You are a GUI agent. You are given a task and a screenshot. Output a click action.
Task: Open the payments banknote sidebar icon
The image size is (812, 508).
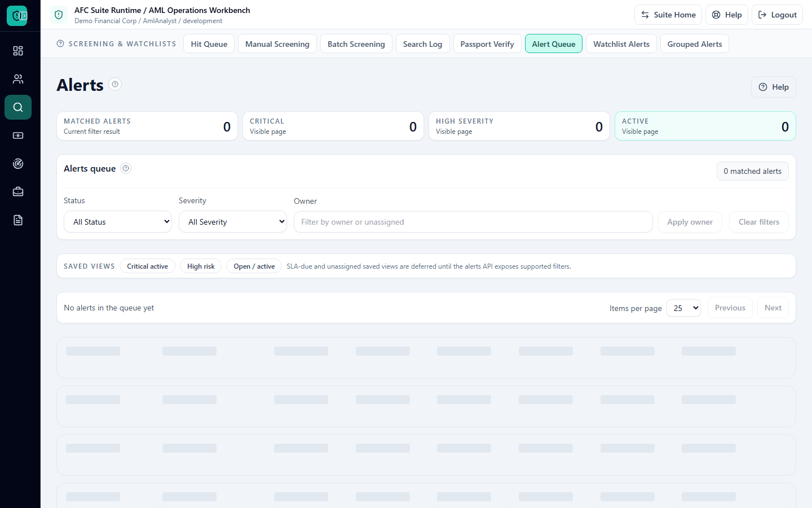pyautogui.click(x=18, y=135)
